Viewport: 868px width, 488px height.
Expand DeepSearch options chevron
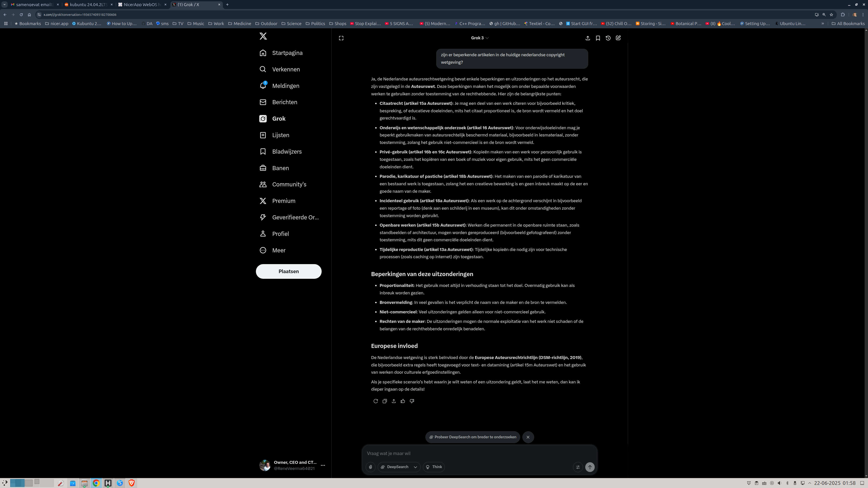[415, 467]
